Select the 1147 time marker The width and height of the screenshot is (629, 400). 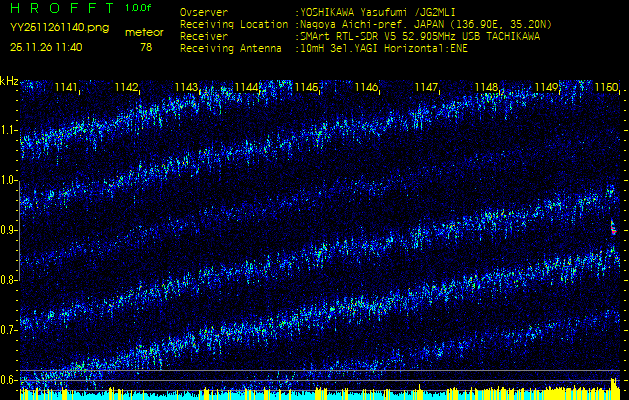click(426, 88)
